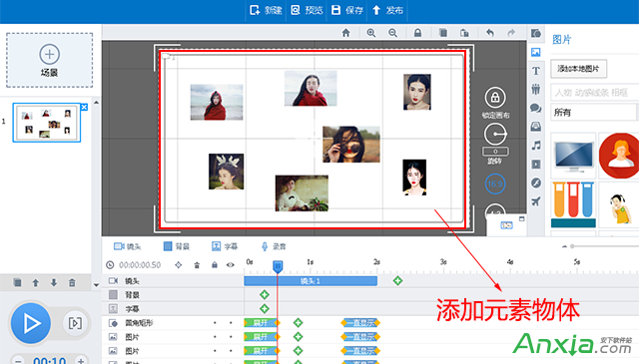The width and height of the screenshot is (639, 364).
Task: Add a new scene with the 场景 plus box
Action: [49, 60]
